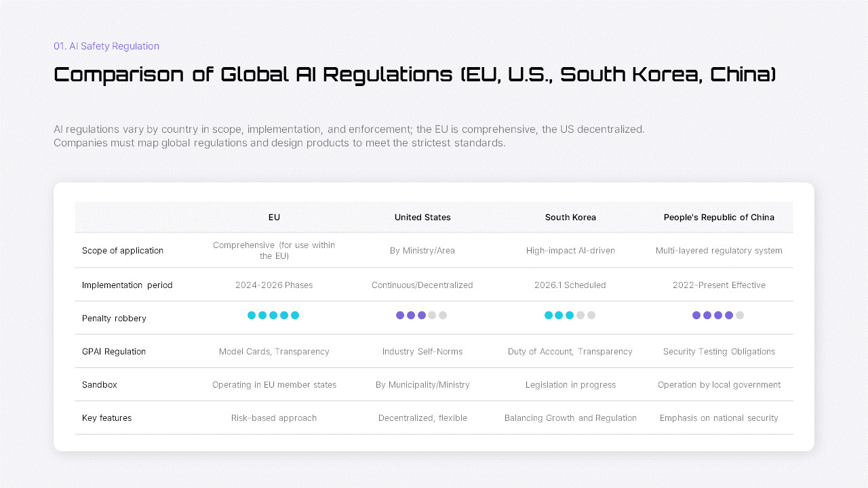Click the '2024-2026 Phases' implementation cell
This screenshot has width=868, height=488.
coord(274,285)
